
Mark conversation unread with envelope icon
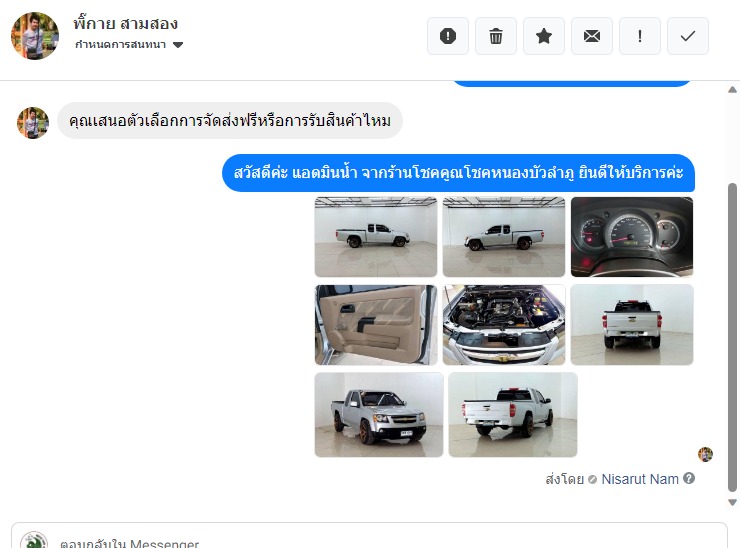click(592, 36)
